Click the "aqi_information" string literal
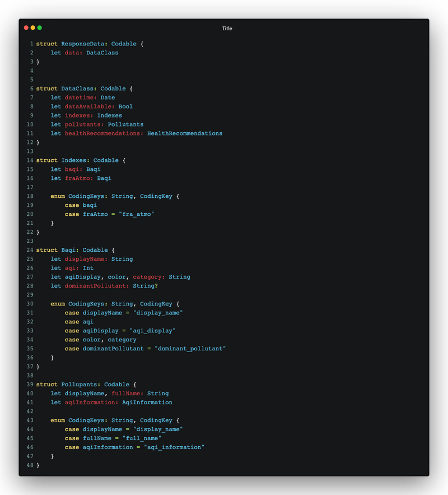The image size is (448, 495). pos(174,447)
